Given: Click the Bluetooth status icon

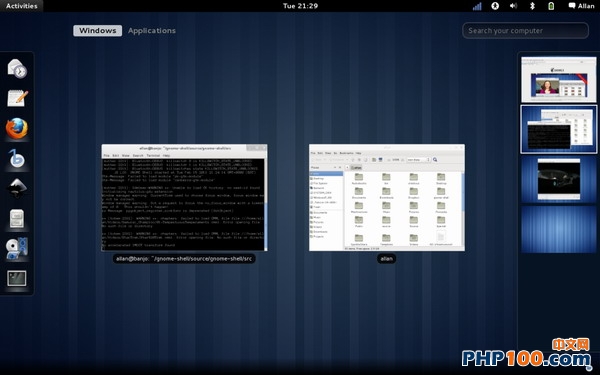Looking at the screenshot, I should (x=532, y=6).
